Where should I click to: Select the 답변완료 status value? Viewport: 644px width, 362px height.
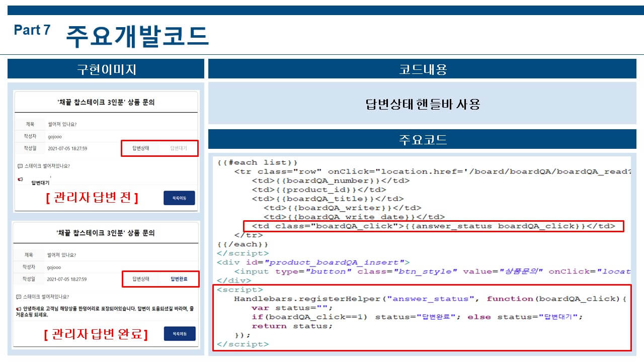coord(179,279)
